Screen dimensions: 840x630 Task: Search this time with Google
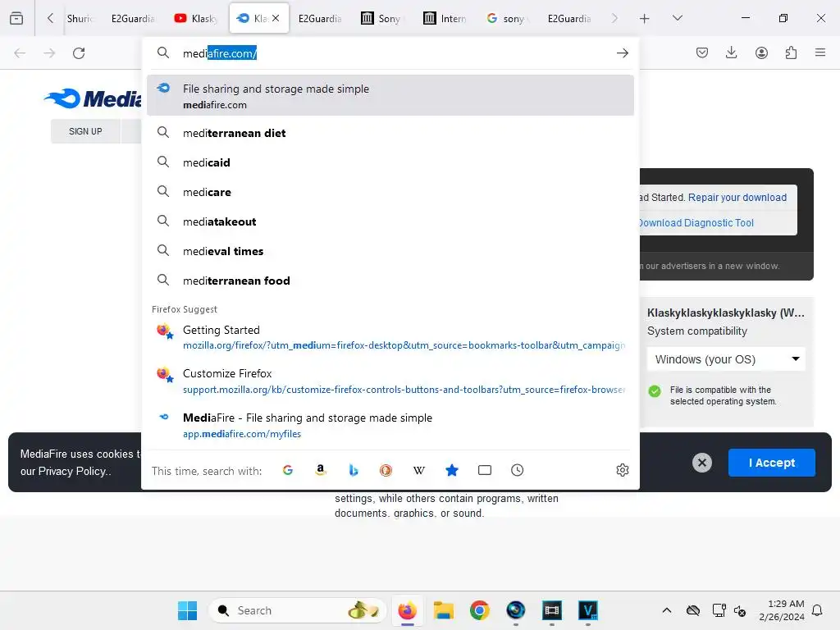point(288,470)
